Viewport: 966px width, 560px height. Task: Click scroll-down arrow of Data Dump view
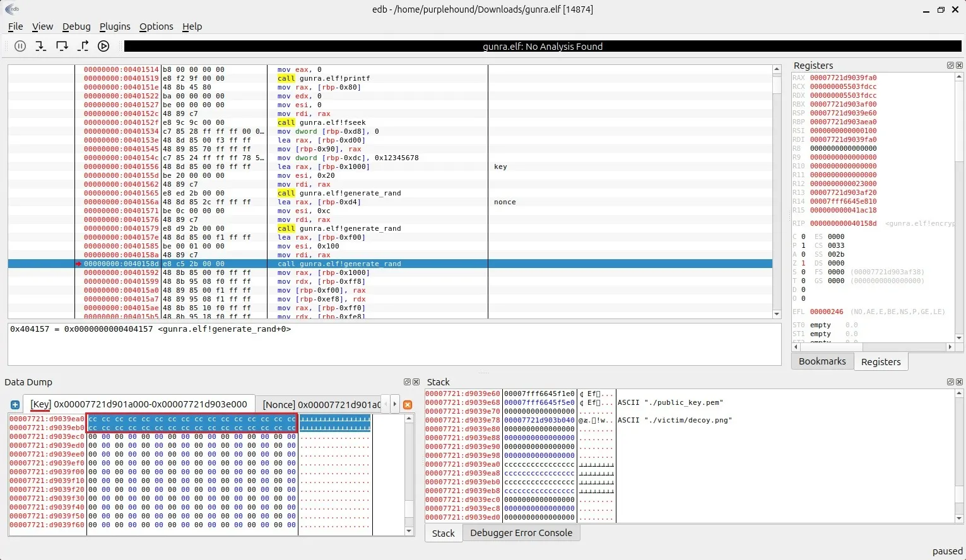click(x=409, y=531)
